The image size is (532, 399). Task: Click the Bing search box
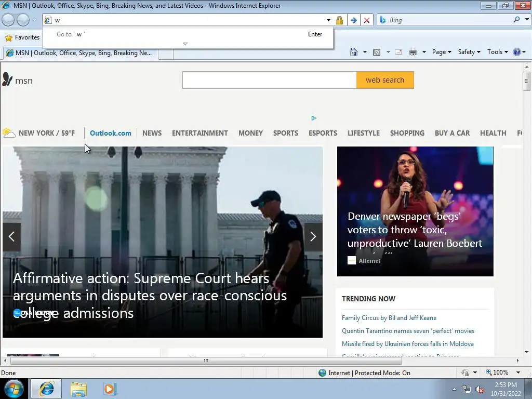pyautogui.click(x=449, y=20)
